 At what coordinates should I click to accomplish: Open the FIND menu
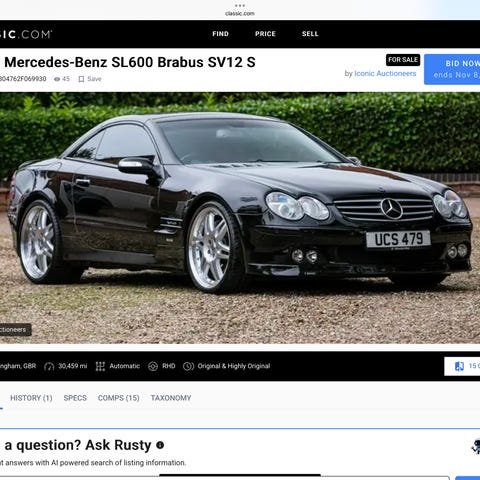click(220, 34)
